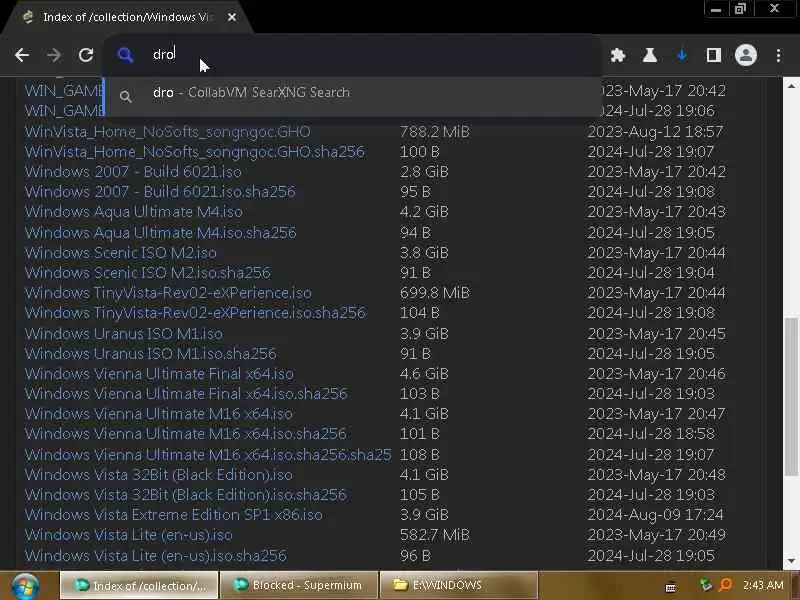This screenshot has height=600, width=800.
Task: Click the date 2024-Jul-28 18:58
Action: click(x=651, y=434)
